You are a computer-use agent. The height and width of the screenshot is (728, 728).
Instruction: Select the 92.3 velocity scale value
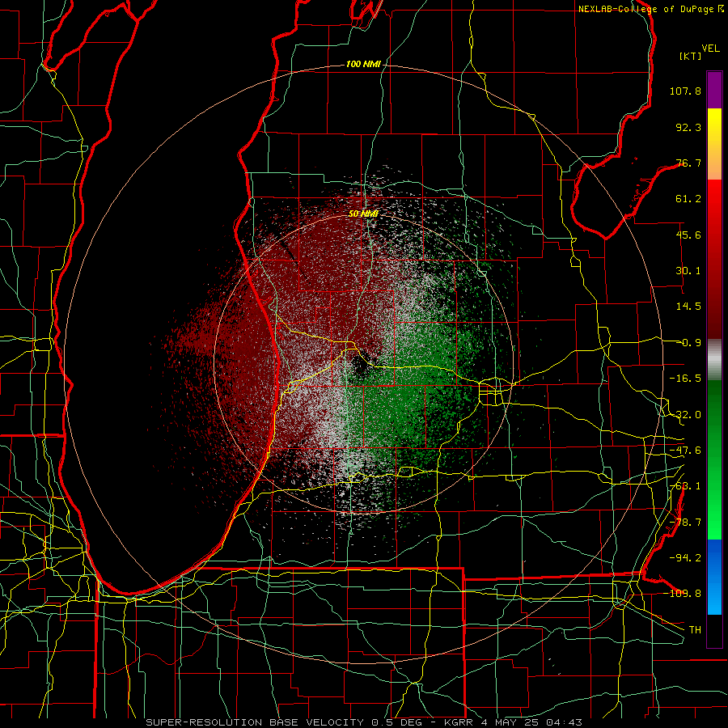[688, 127]
